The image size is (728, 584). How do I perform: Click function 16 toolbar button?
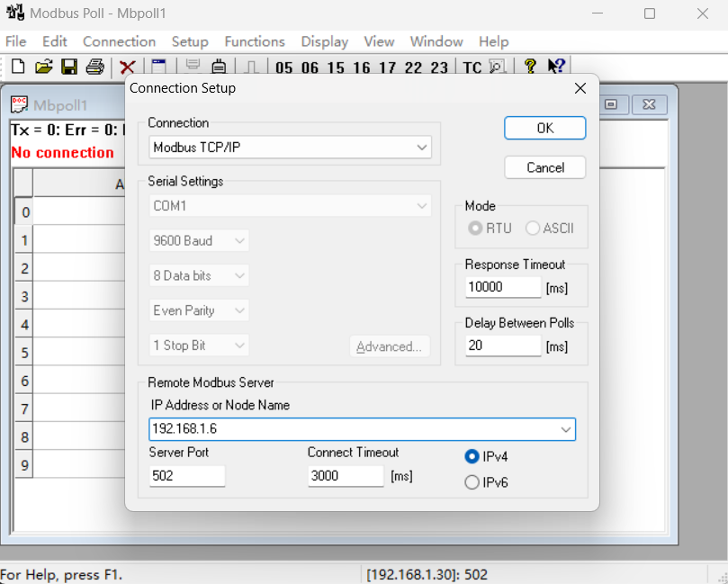361,67
